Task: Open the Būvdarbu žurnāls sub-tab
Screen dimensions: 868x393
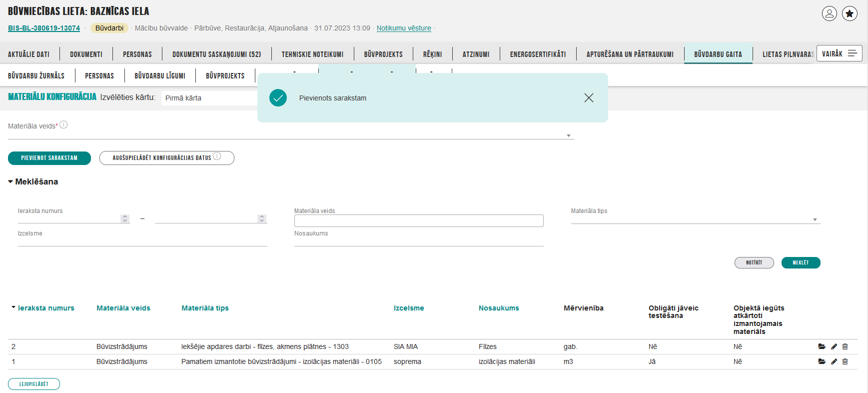Action: tap(36, 75)
